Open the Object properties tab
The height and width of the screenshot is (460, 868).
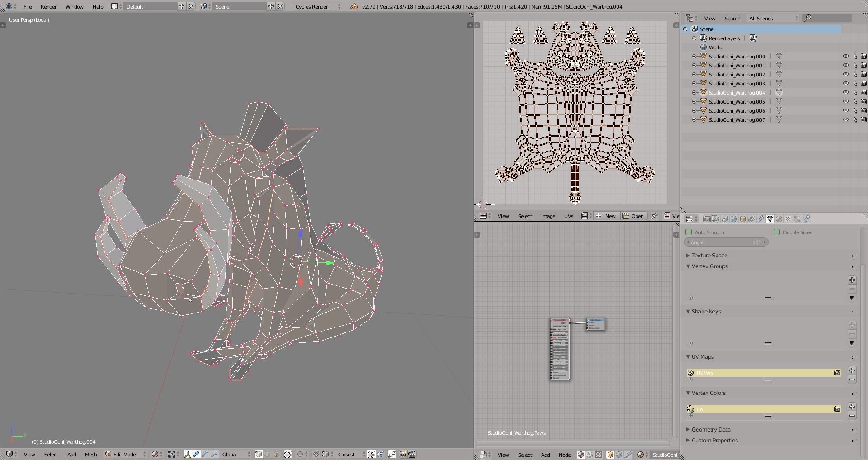pos(743,219)
